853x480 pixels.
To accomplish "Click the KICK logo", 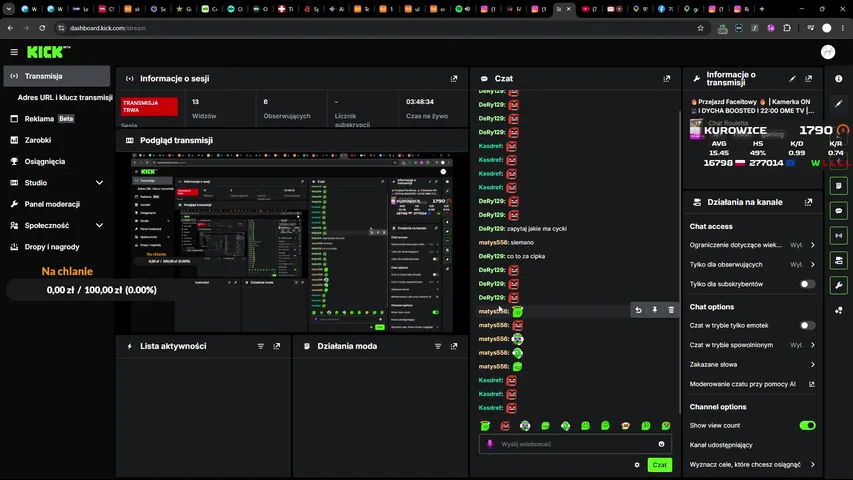I will 48,52.
